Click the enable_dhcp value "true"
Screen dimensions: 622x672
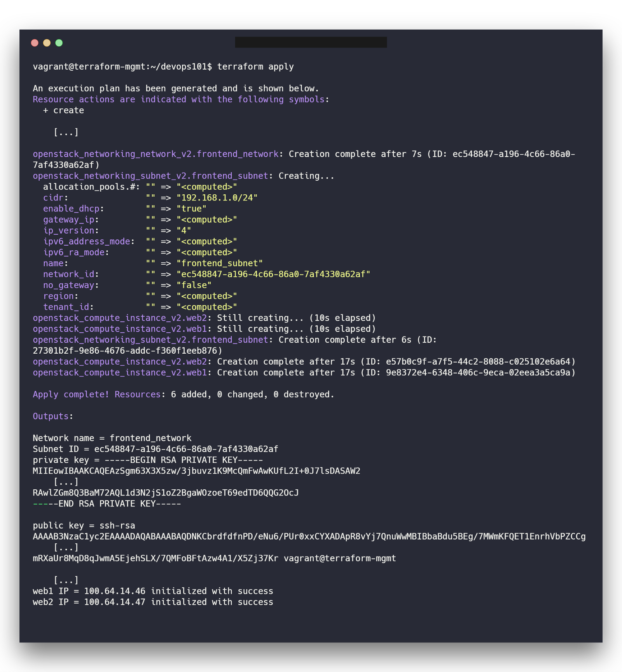pos(191,209)
